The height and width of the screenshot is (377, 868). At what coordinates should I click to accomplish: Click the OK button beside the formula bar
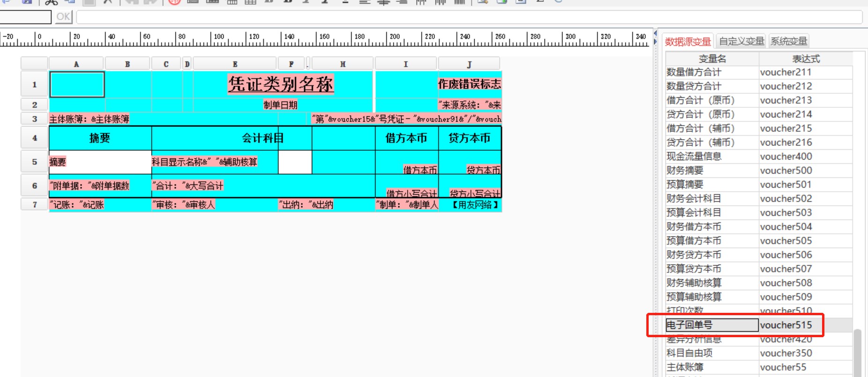pos(63,17)
